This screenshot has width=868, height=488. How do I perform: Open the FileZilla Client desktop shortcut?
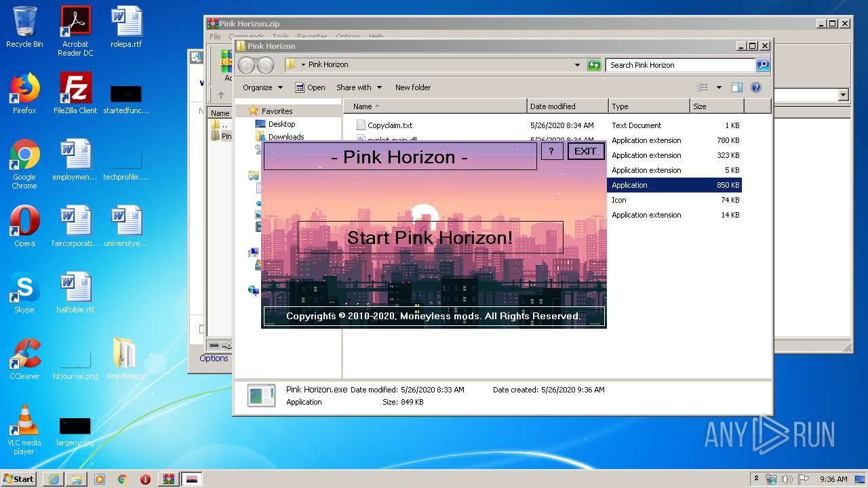(75, 94)
